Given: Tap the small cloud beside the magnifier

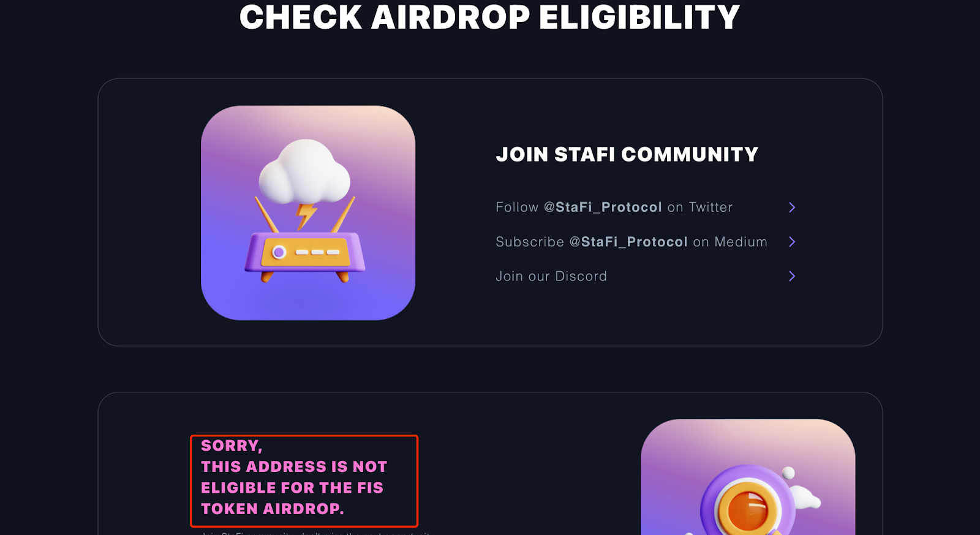Looking at the screenshot, I should [805, 497].
